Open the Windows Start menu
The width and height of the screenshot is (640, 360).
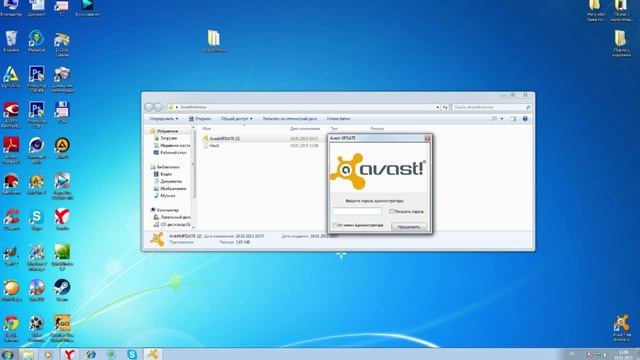[x=7, y=354]
